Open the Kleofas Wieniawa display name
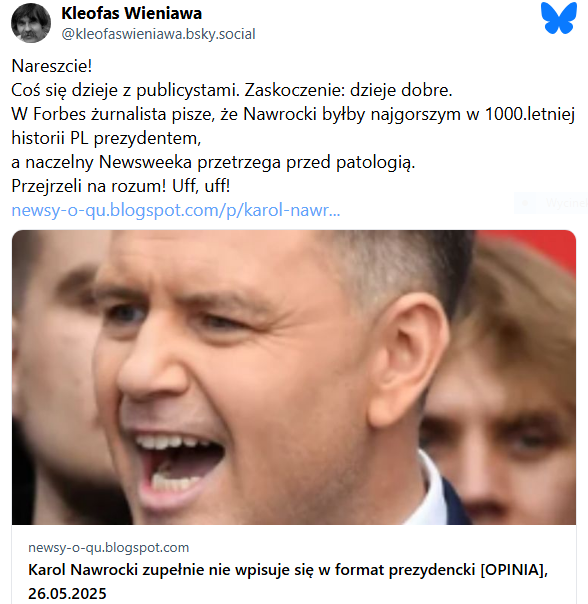This screenshot has height=604, width=588. pyautogui.click(x=131, y=13)
